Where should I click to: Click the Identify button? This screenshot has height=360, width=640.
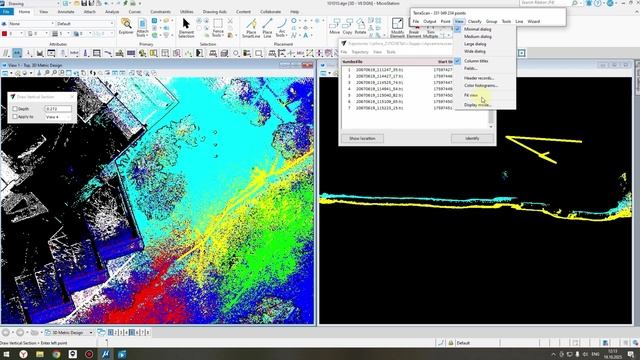[472, 138]
